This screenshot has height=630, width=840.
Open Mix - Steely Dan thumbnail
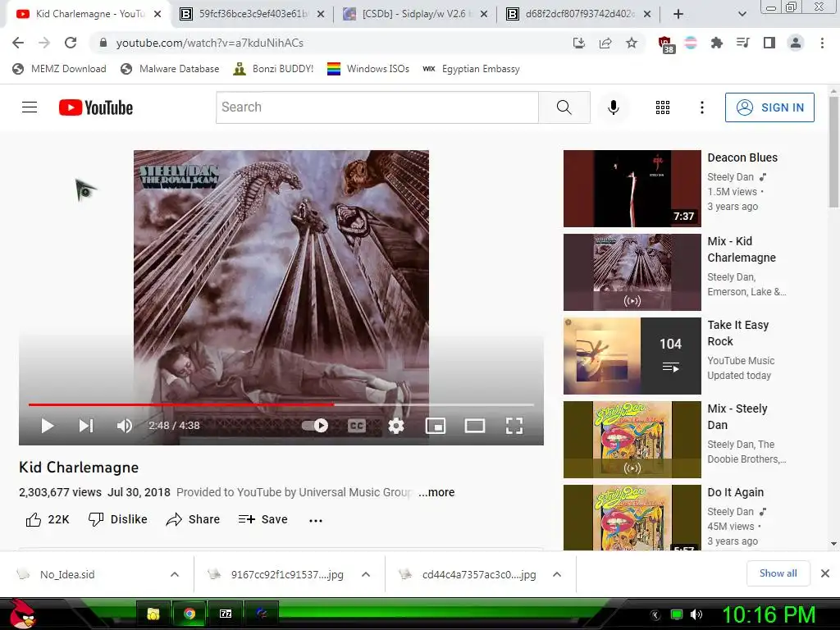pyautogui.click(x=632, y=440)
